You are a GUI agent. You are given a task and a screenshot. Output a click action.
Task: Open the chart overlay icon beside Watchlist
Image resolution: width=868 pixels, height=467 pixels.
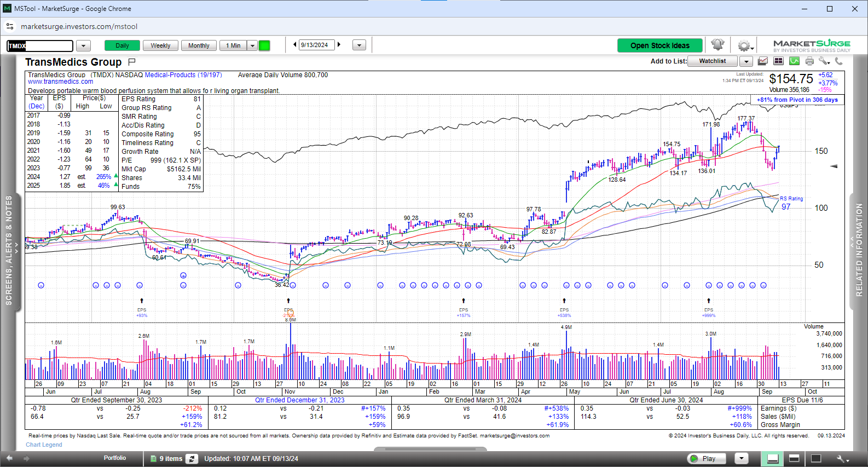762,61
